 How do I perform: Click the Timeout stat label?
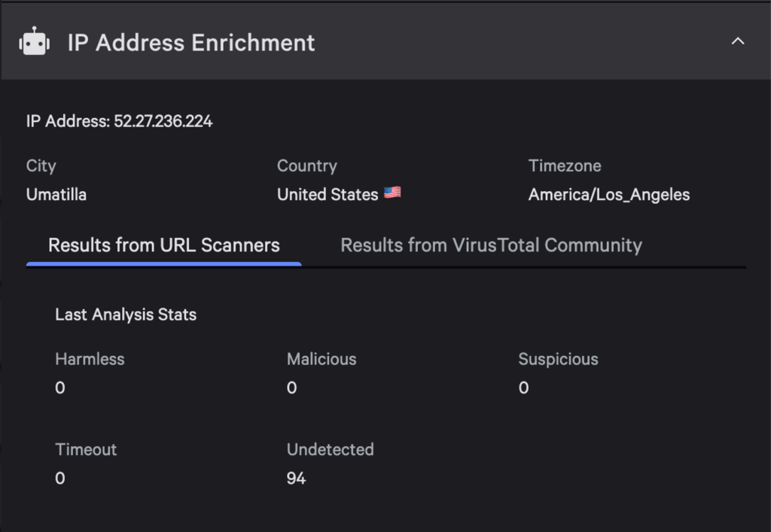click(86, 450)
